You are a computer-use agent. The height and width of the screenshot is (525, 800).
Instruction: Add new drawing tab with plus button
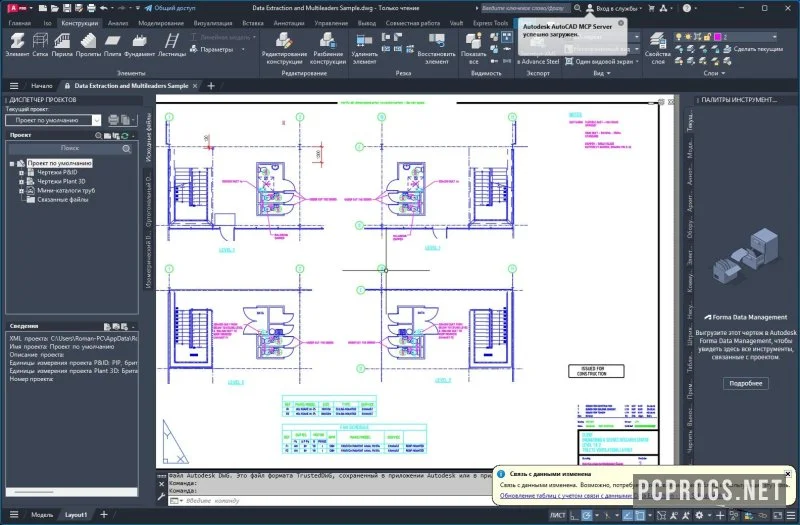(x=211, y=86)
